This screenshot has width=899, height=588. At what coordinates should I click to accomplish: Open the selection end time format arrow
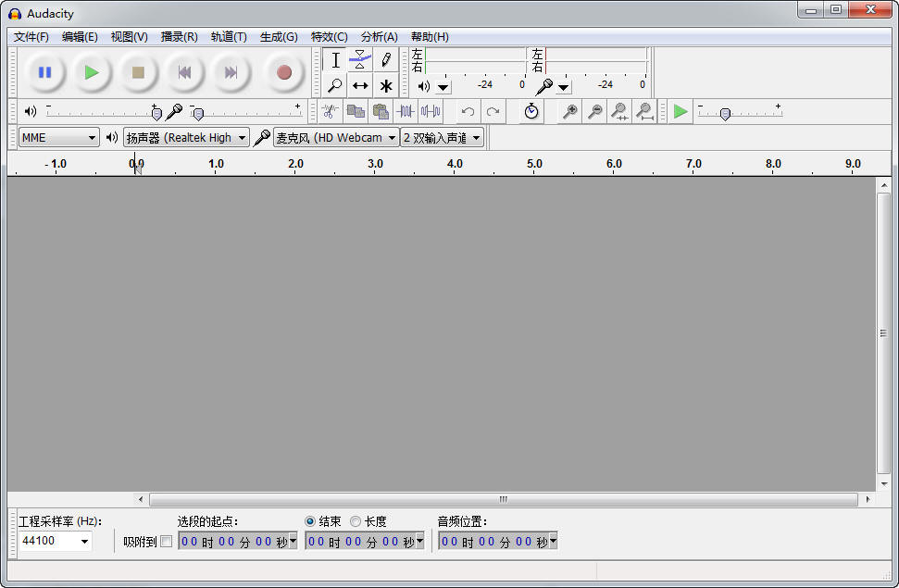coord(420,541)
